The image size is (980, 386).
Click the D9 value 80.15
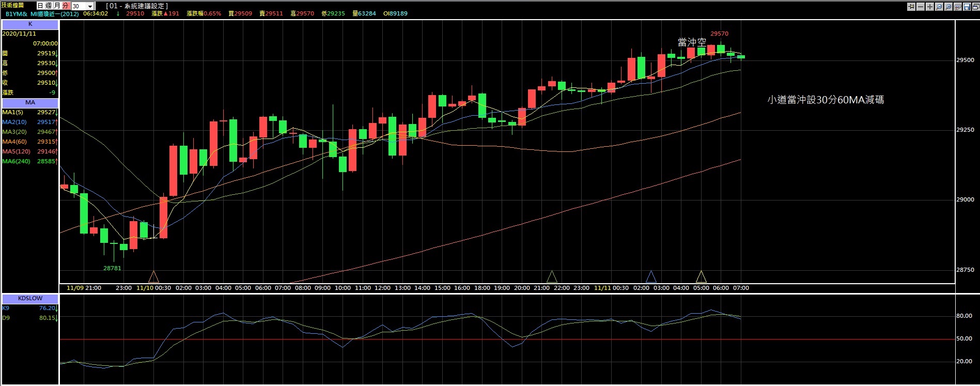click(47, 318)
